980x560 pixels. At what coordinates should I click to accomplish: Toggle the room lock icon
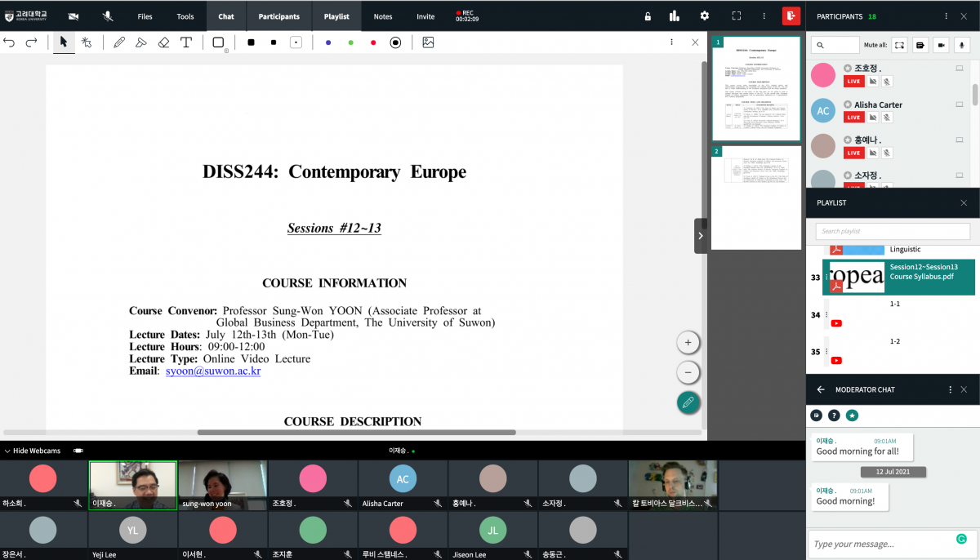pyautogui.click(x=648, y=16)
